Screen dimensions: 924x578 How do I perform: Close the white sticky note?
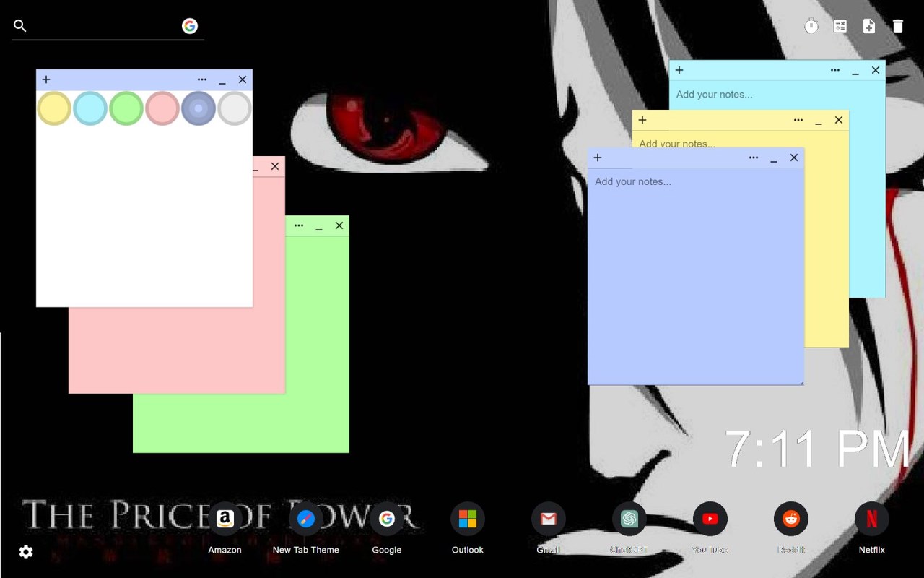tap(243, 79)
